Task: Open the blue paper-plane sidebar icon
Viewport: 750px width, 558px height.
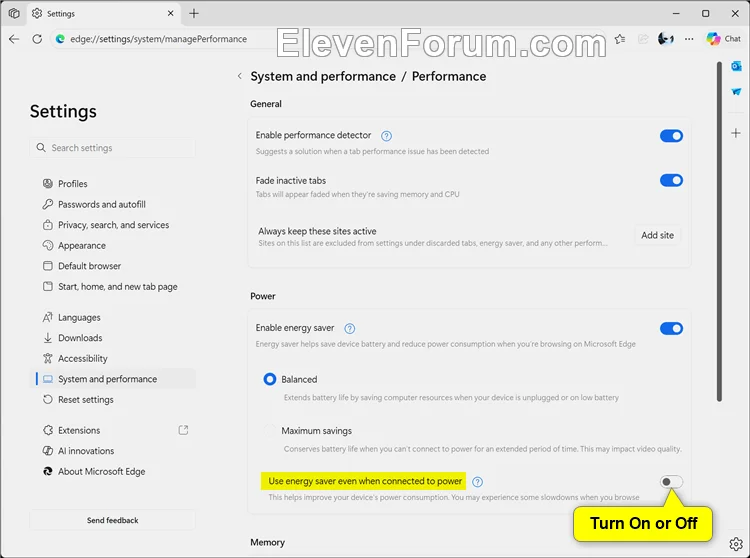Action: click(x=736, y=92)
